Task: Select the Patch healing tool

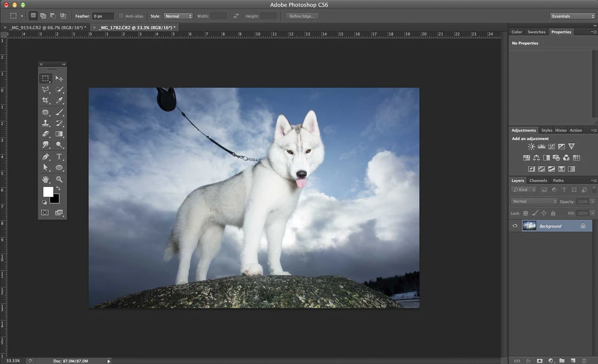Action: click(46, 112)
